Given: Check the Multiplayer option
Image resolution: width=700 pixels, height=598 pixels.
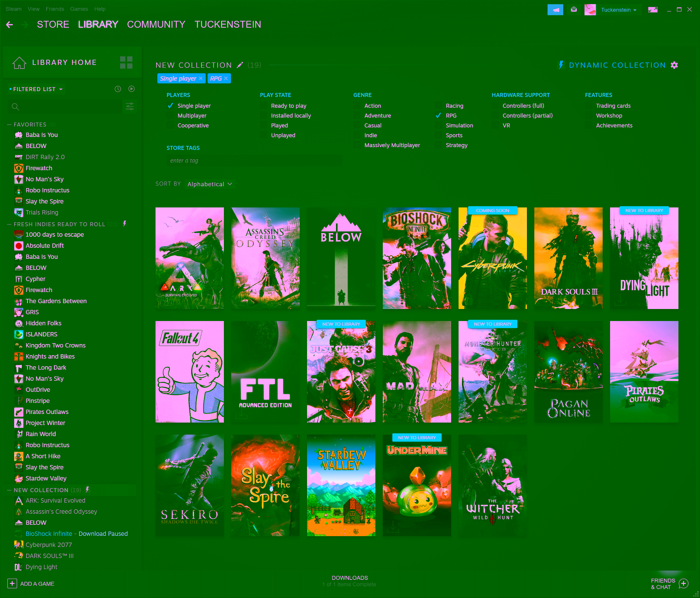Looking at the screenshot, I should point(171,115).
